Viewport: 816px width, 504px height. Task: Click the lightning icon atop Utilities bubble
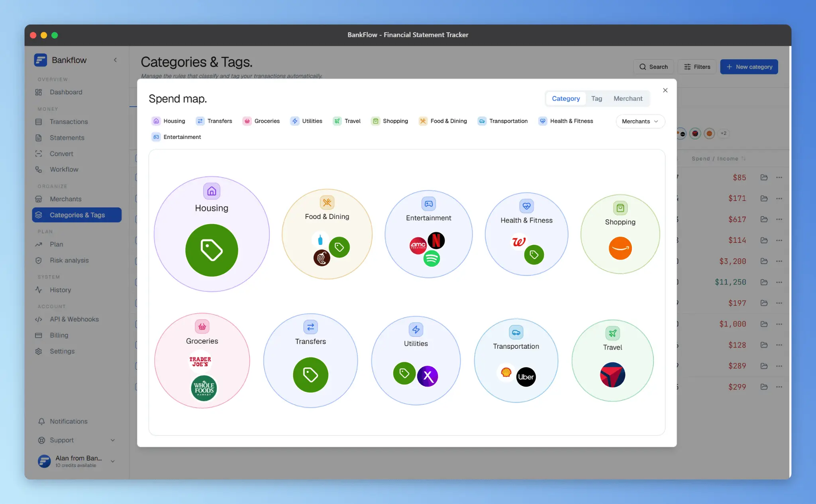coord(416,329)
